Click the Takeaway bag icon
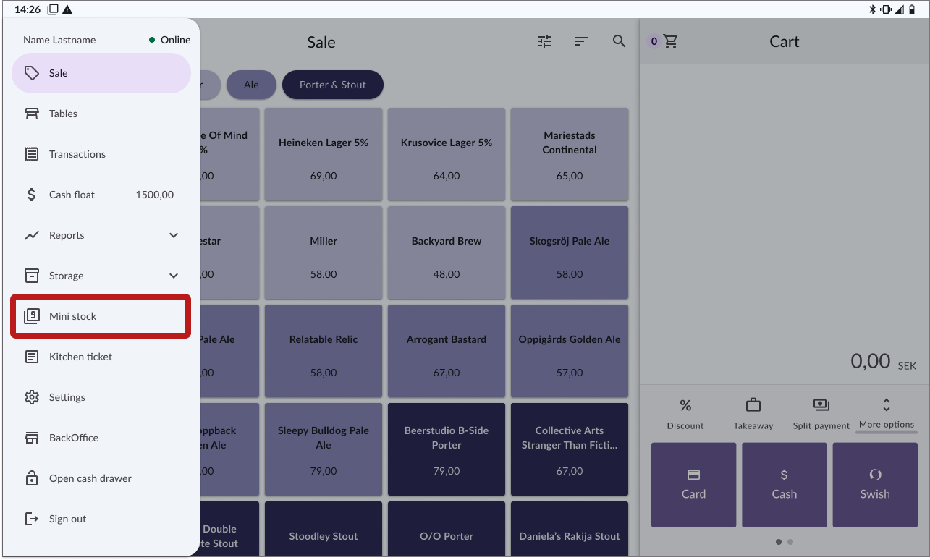Screen dimensions: 930x560 click(x=753, y=404)
